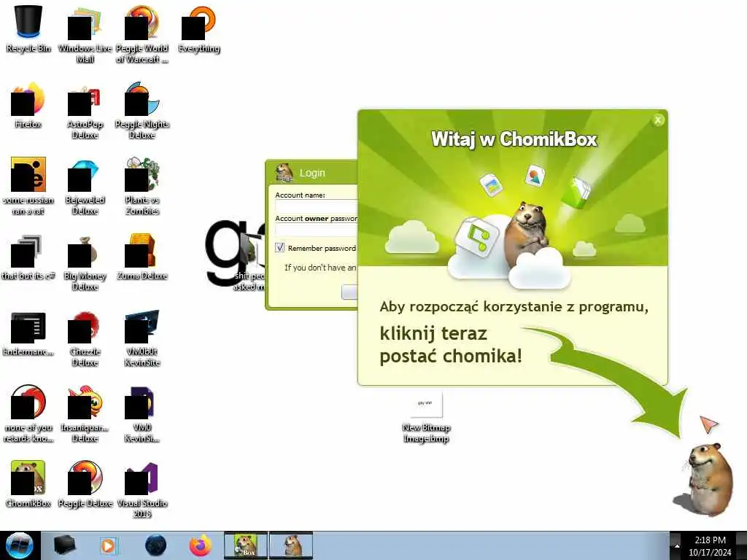Image resolution: width=747 pixels, height=560 pixels.
Task: Launch Plants vs Zombies shortcut
Action: tap(142, 186)
